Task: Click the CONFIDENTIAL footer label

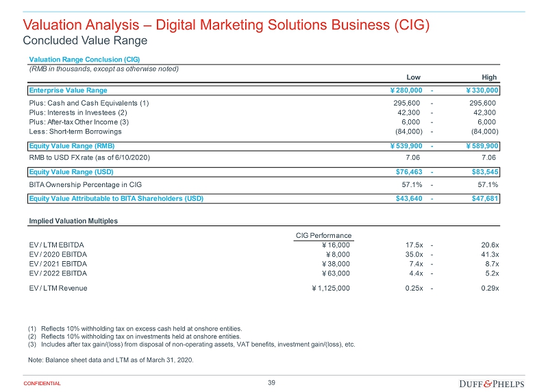Action: [42, 384]
